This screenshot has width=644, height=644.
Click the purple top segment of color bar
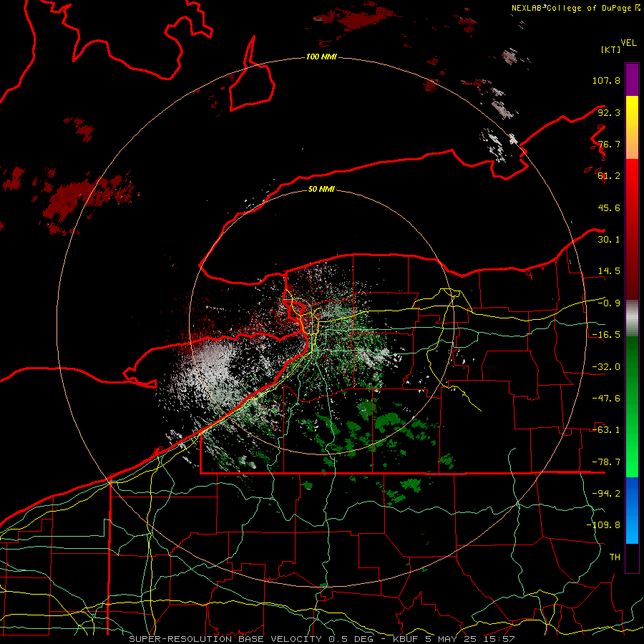click(x=632, y=79)
